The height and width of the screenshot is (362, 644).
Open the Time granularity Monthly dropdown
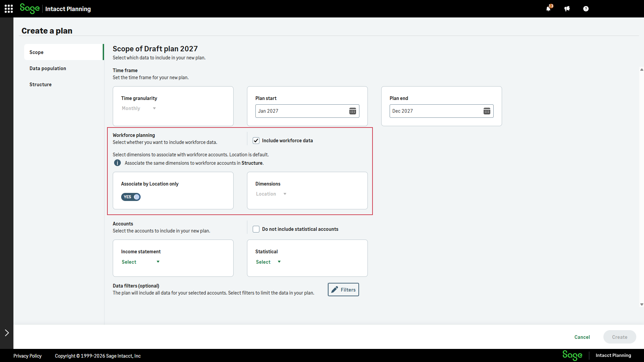pyautogui.click(x=139, y=108)
